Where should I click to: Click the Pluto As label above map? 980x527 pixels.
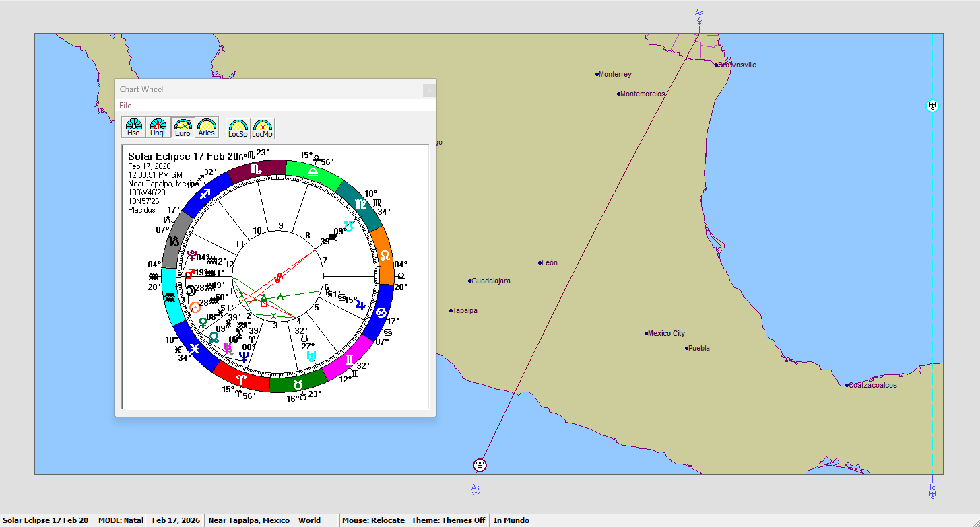(699, 16)
